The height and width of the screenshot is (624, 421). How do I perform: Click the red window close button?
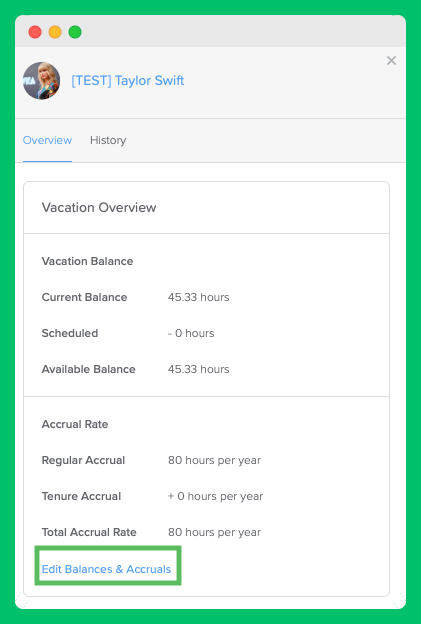pyautogui.click(x=35, y=32)
